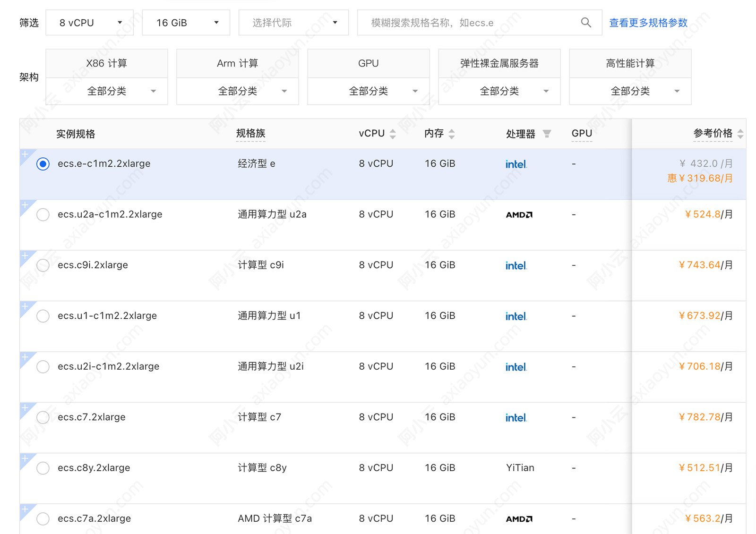Switch to X86 计算 architecture tab

click(x=107, y=63)
